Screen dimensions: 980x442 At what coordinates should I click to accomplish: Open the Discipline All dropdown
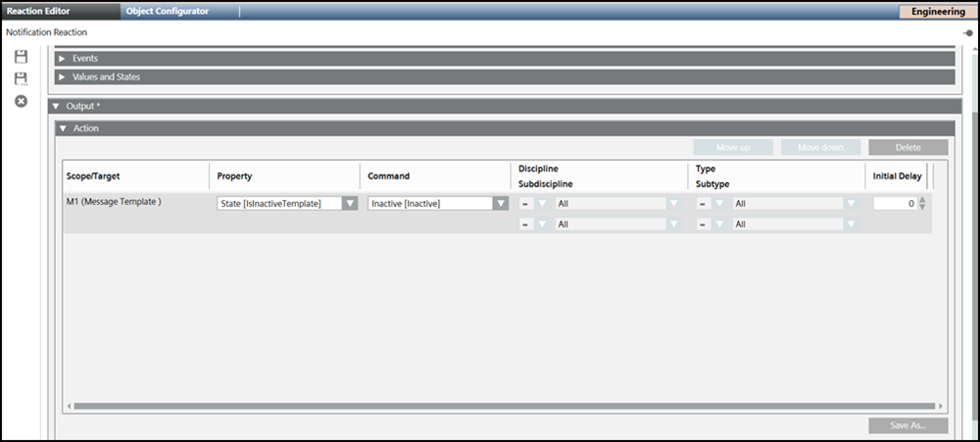tap(672, 204)
